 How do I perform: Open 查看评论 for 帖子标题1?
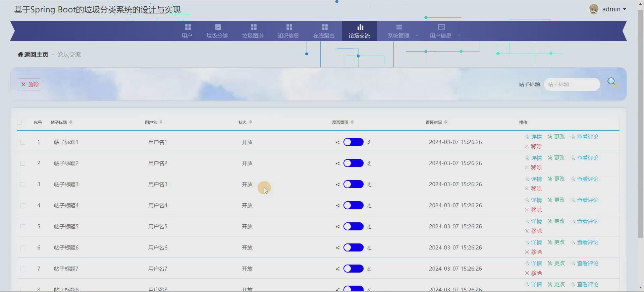tap(584, 137)
